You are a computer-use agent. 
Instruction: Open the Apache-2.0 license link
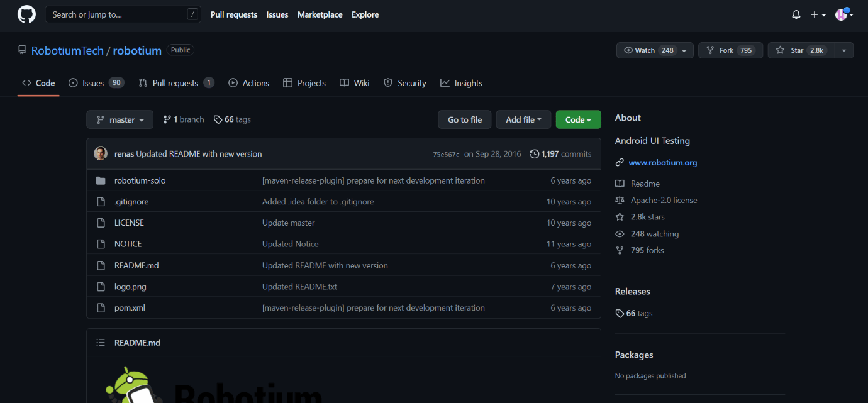tap(656, 200)
